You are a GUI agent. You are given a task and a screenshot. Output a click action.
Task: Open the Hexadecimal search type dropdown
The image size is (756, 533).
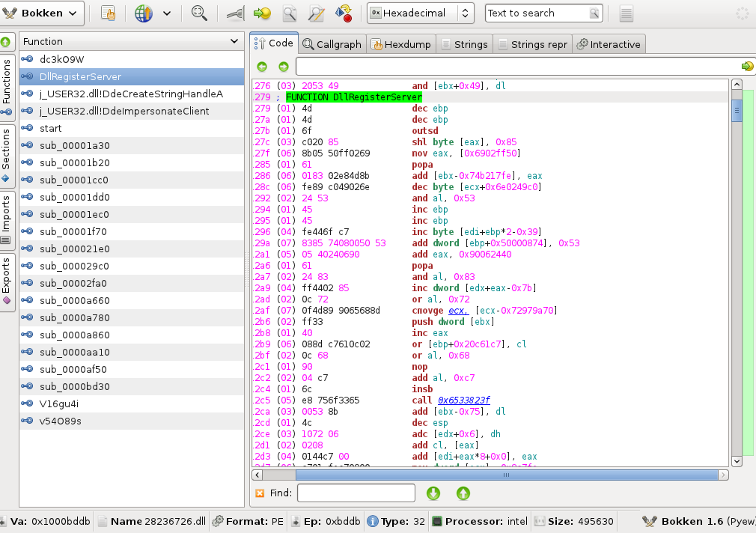(421, 13)
